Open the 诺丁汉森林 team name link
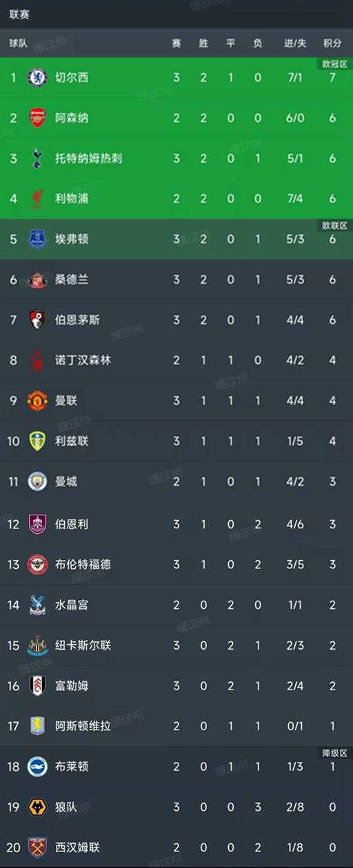 (x=83, y=360)
